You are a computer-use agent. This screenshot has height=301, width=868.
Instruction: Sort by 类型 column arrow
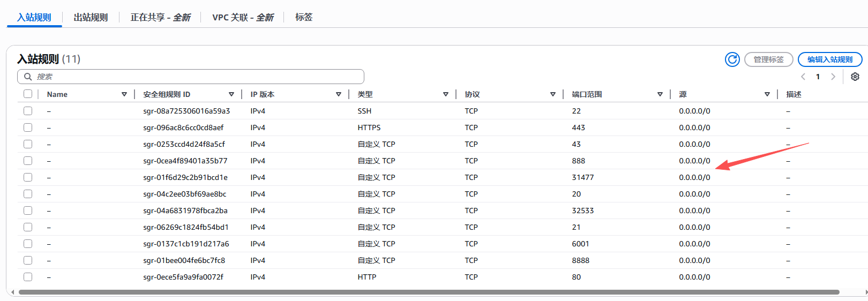(446, 94)
